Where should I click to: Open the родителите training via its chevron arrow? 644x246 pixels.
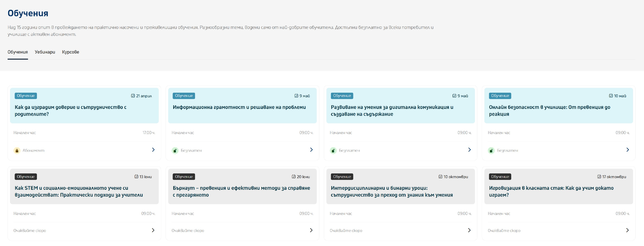[x=153, y=150]
